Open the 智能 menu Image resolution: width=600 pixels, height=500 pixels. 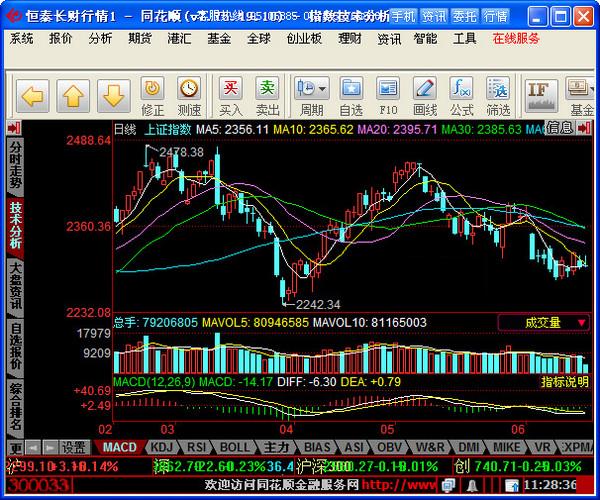(425, 39)
